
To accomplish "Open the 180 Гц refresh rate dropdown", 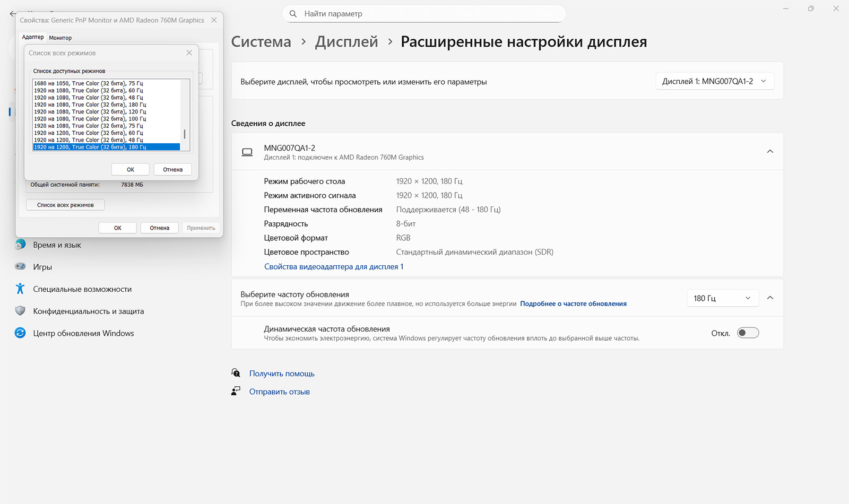I will tap(722, 298).
